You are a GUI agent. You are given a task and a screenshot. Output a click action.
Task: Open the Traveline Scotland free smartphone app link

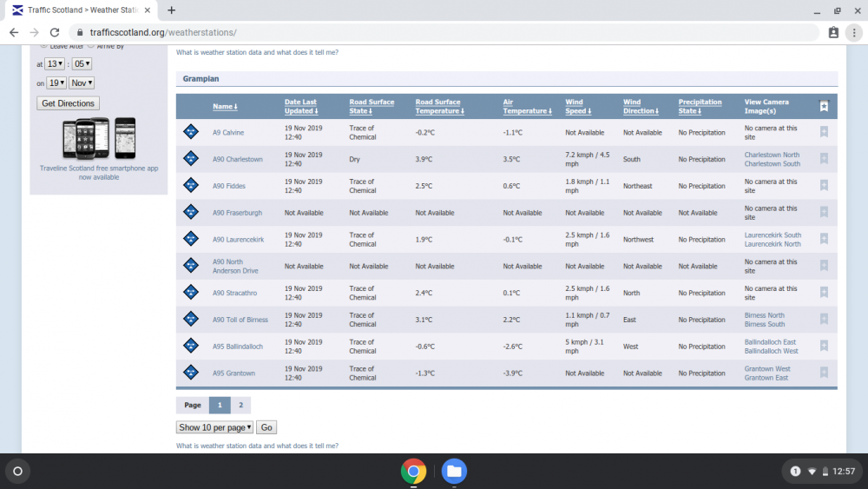tap(99, 172)
